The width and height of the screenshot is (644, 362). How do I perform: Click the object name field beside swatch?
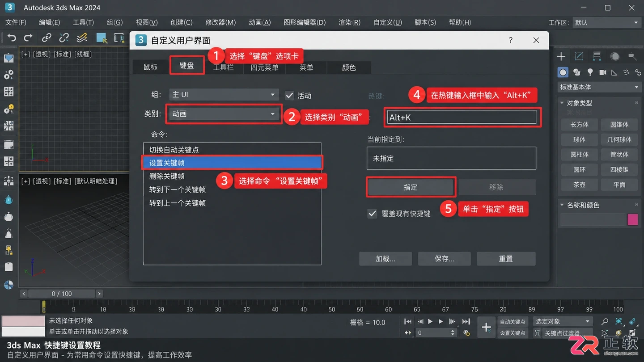(593, 219)
